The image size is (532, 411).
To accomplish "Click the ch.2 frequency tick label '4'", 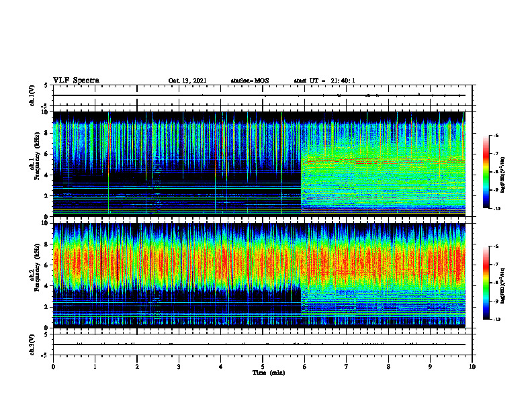I will (x=47, y=286).
